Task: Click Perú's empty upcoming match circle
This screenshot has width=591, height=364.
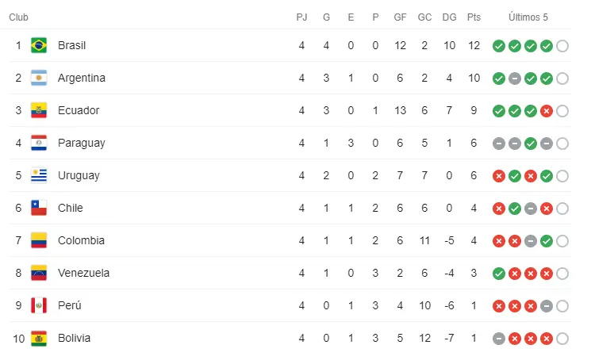Action: pyautogui.click(x=562, y=306)
